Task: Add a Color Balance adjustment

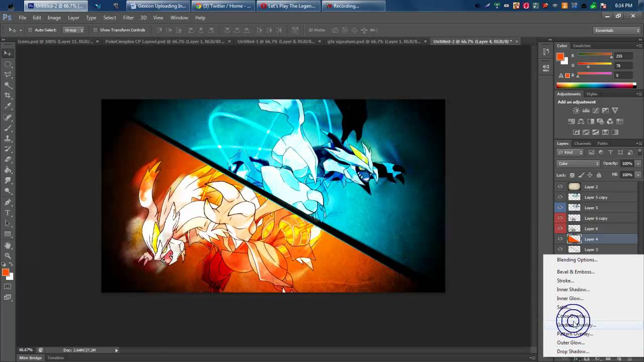Action: (581, 121)
